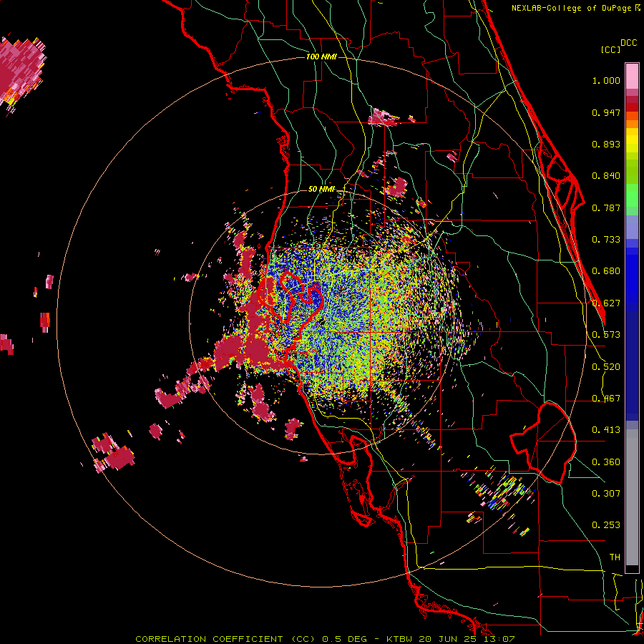Image resolution: width=644 pixels, height=644 pixels.
Task: Click the 0.573 scale value
Action: tap(606, 335)
